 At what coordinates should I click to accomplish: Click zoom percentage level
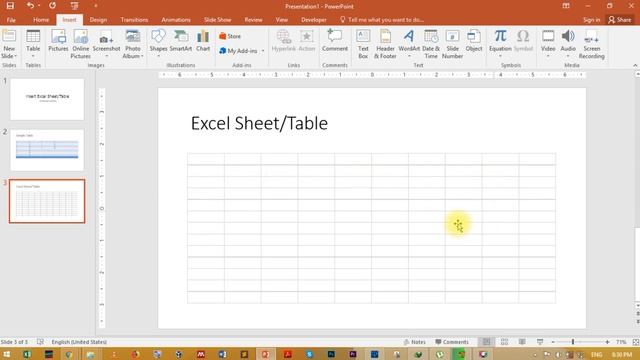click(621, 342)
